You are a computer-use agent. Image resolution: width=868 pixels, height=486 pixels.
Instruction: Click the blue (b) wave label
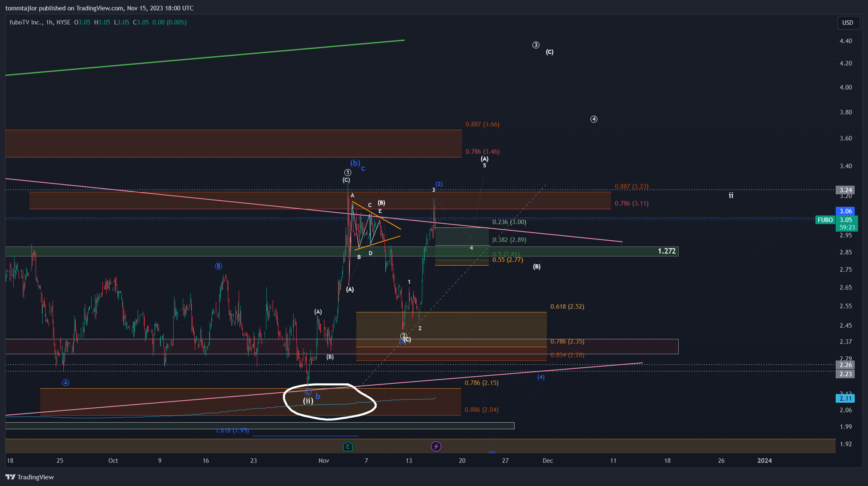[355, 163]
